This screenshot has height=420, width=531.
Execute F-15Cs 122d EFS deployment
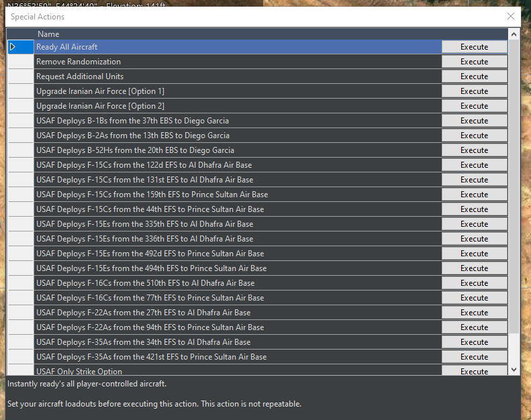[x=475, y=165]
